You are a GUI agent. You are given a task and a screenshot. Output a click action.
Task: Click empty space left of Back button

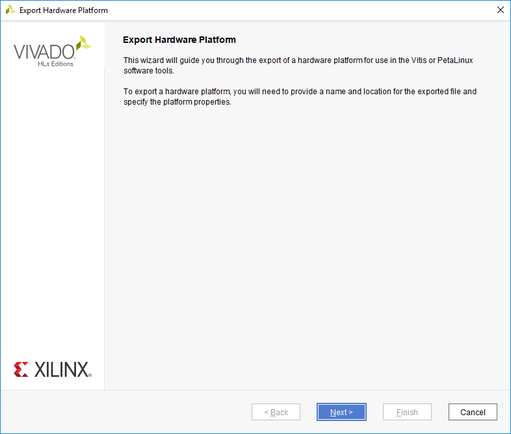127,412
